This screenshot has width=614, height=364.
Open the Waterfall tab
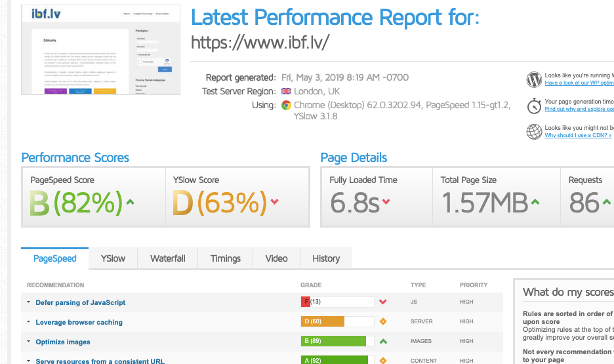[167, 258]
